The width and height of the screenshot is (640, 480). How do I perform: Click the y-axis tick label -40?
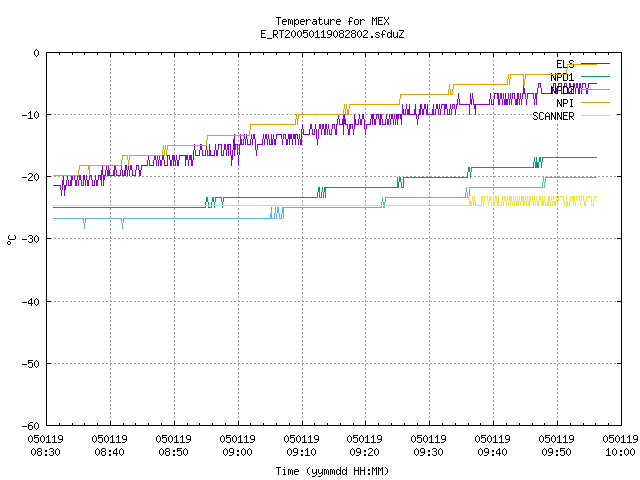pos(31,302)
